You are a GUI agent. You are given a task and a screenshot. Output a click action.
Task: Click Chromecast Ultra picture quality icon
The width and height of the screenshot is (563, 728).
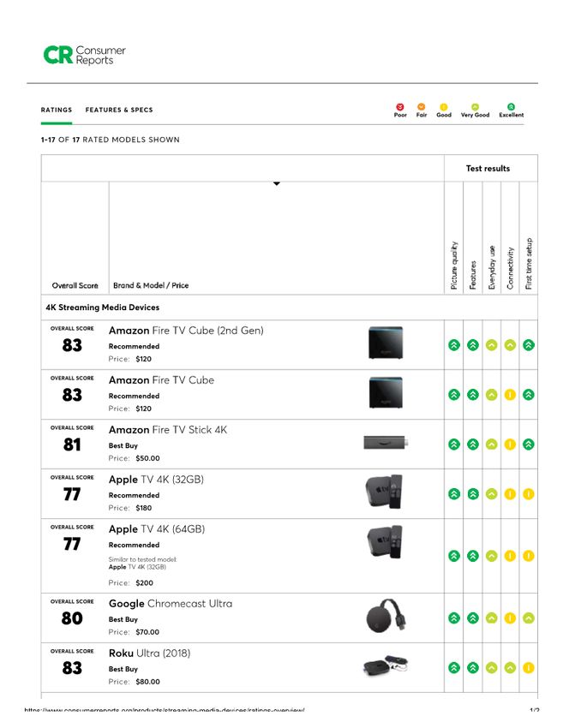coord(454,618)
